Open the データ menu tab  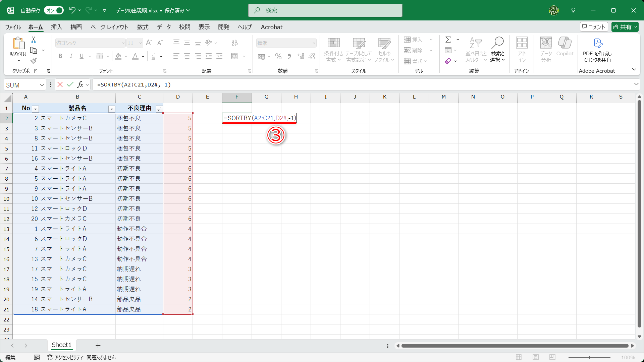point(164,27)
